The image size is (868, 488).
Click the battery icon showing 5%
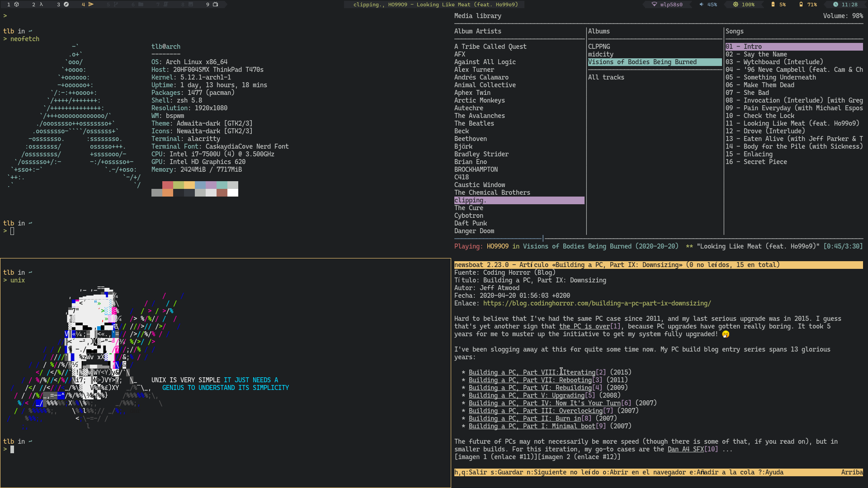coord(773,5)
